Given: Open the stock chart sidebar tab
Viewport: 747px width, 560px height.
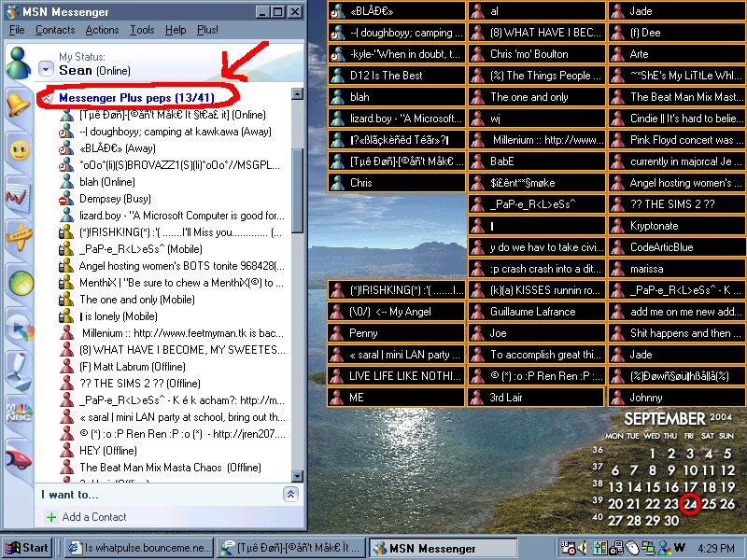Looking at the screenshot, I should click(x=18, y=196).
